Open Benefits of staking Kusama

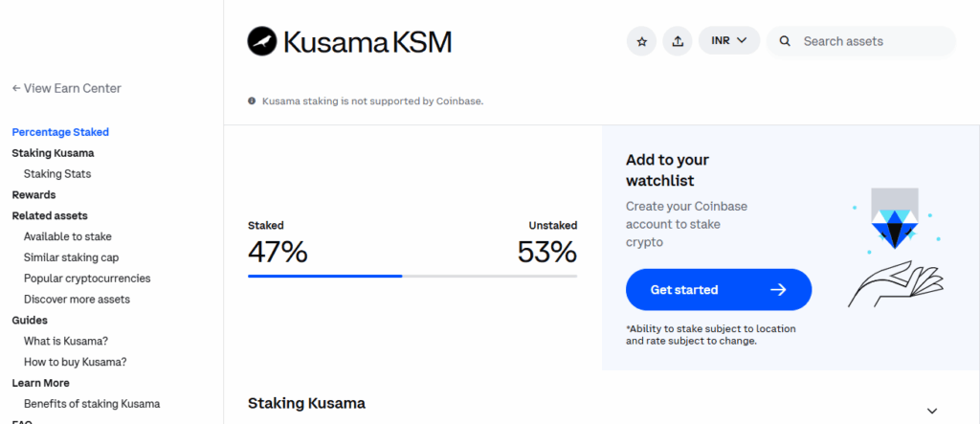92,404
